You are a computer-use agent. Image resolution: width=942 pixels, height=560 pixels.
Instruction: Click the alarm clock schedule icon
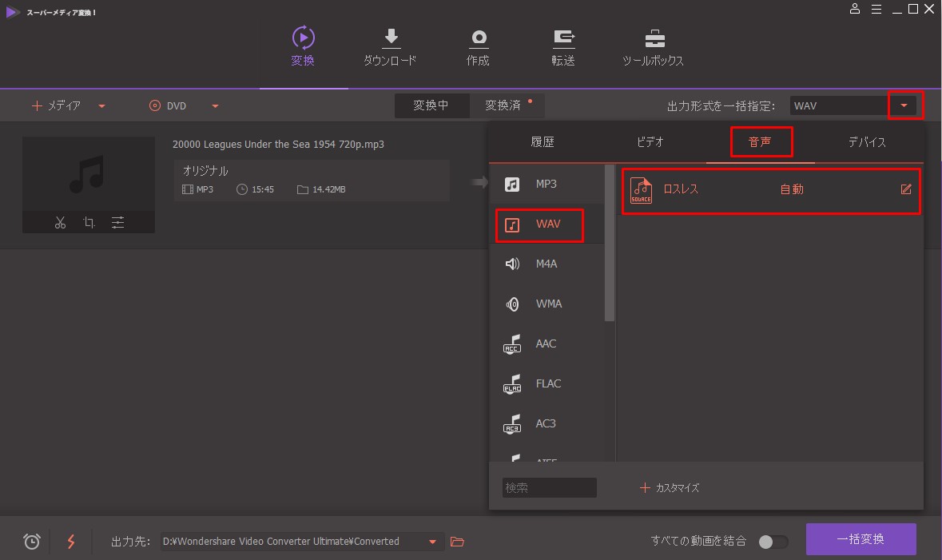click(x=32, y=542)
